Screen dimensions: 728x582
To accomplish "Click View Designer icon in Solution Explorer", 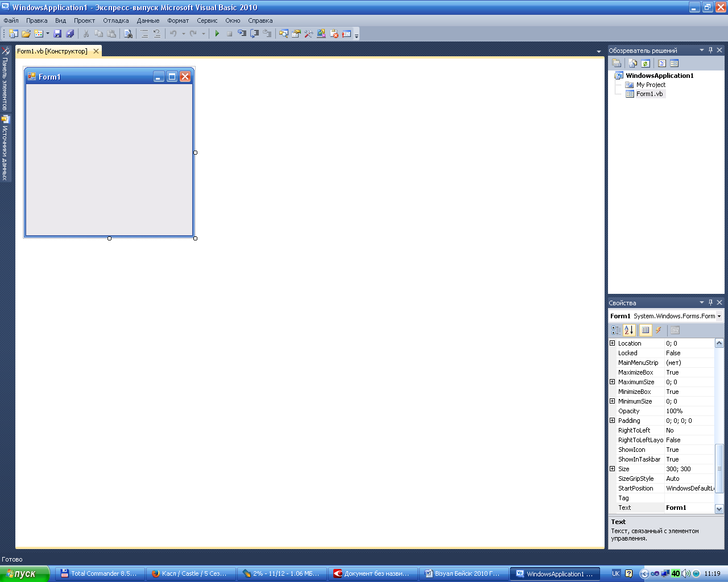I will point(675,63).
